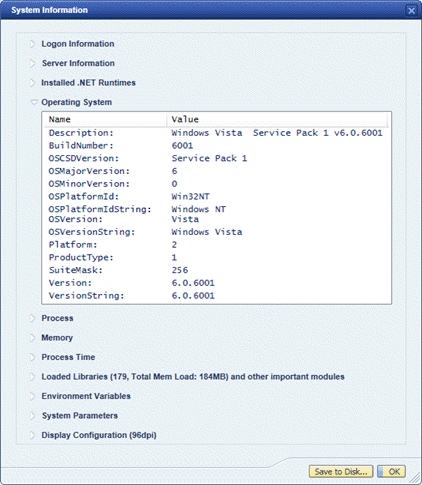422x485 pixels.
Task: Select the OSPlatformIdString: row label
Action: click(100, 209)
